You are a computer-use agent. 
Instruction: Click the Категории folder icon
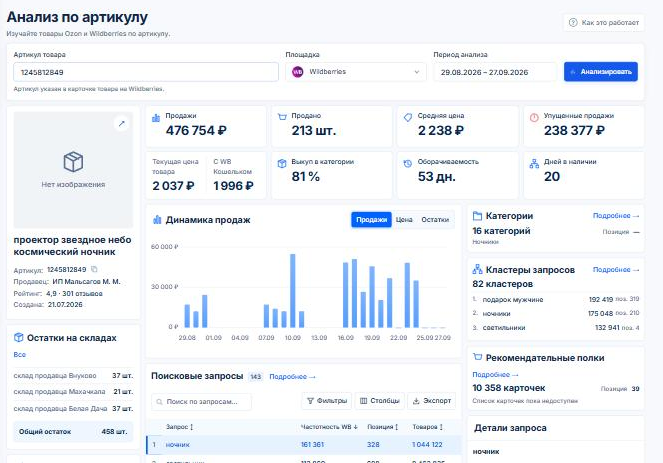click(x=477, y=216)
